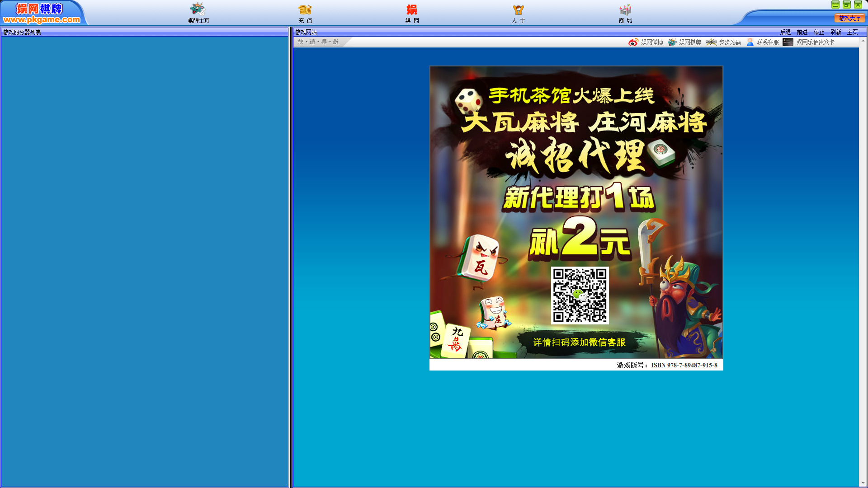The height and width of the screenshot is (488, 868).
Task: Click the 游戏大厅 orange button
Action: tap(849, 18)
